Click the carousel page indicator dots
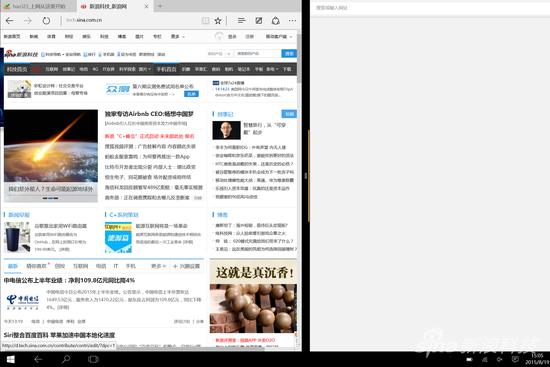The image size is (550, 367). [51, 198]
